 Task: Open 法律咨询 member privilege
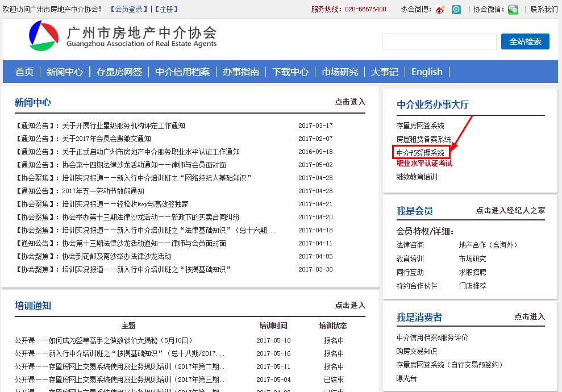tap(410, 245)
